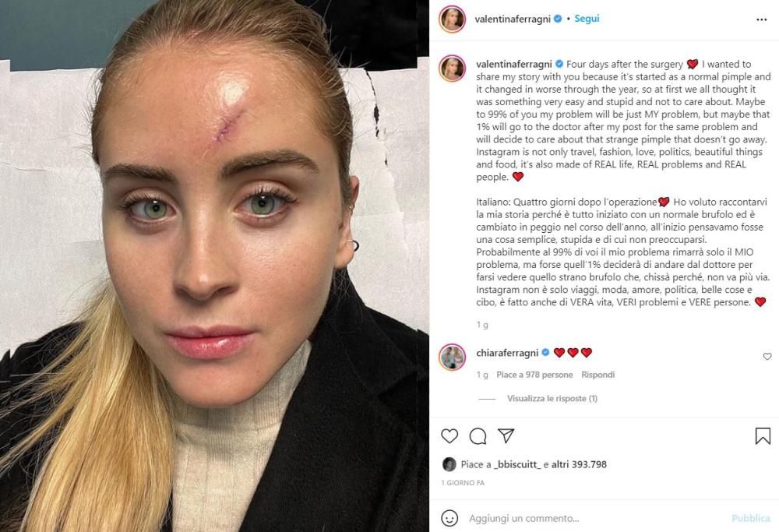Publish the comment with Pubblica
779x532 pixels.
[751, 518]
